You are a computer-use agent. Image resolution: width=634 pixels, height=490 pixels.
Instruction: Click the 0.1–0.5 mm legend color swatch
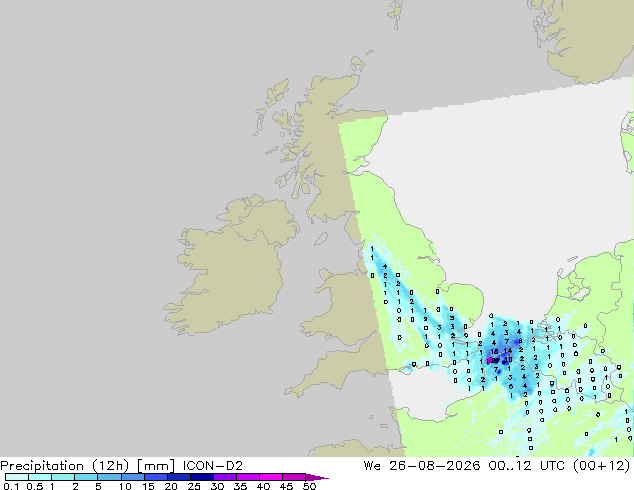click(x=17, y=477)
